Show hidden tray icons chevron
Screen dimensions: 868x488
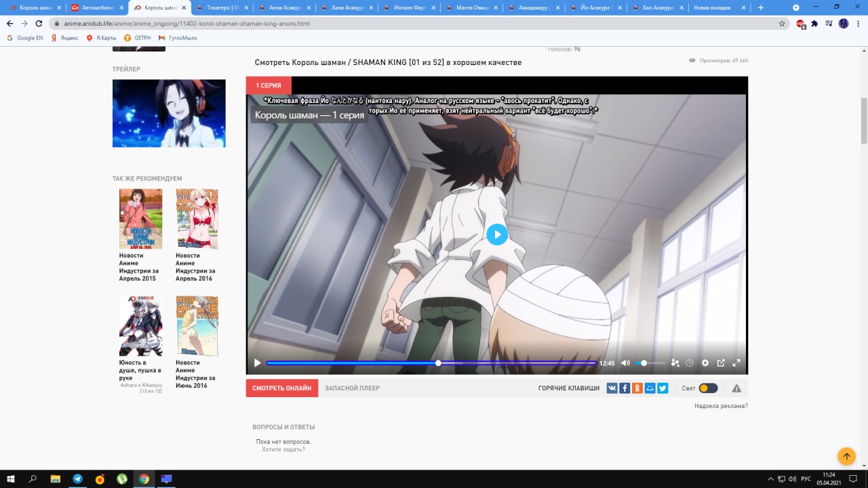pyautogui.click(x=771, y=479)
